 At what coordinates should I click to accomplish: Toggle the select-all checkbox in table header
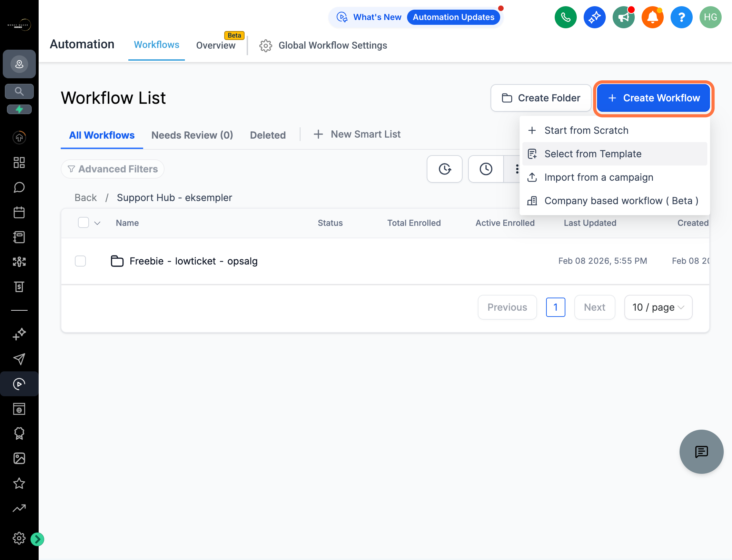point(83,223)
